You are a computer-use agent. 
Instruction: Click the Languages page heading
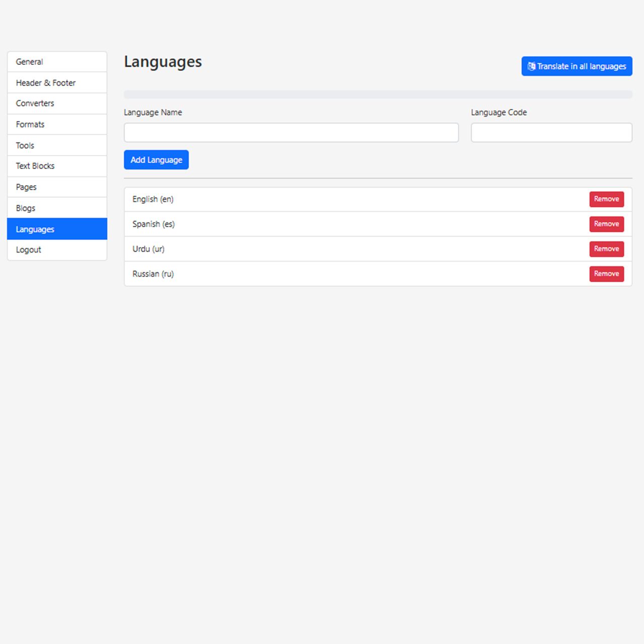(163, 62)
